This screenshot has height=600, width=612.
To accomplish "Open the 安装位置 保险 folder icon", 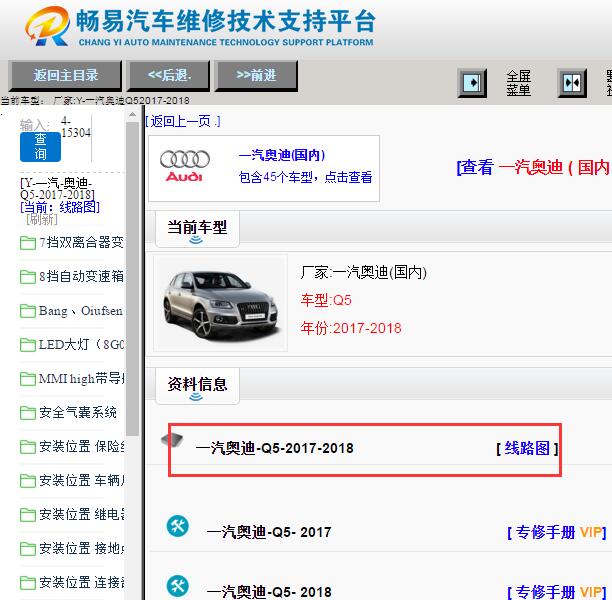I will point(28,447).
